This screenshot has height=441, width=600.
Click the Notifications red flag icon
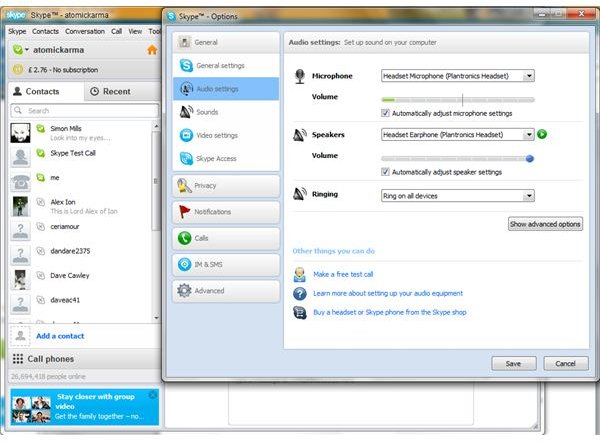click(x=184, y=212)
